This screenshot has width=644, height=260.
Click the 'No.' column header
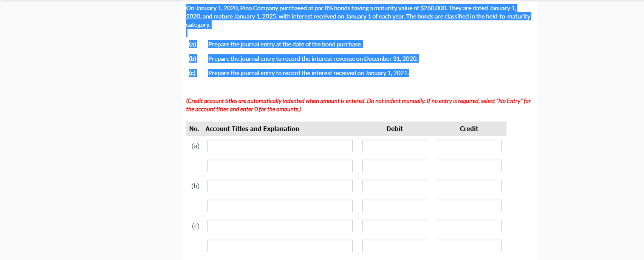coord(194,129)
